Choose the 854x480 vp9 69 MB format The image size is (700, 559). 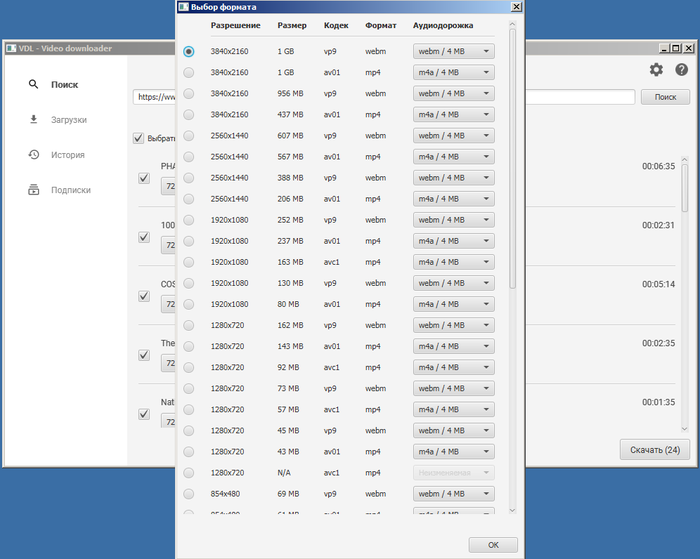[189, 494]
